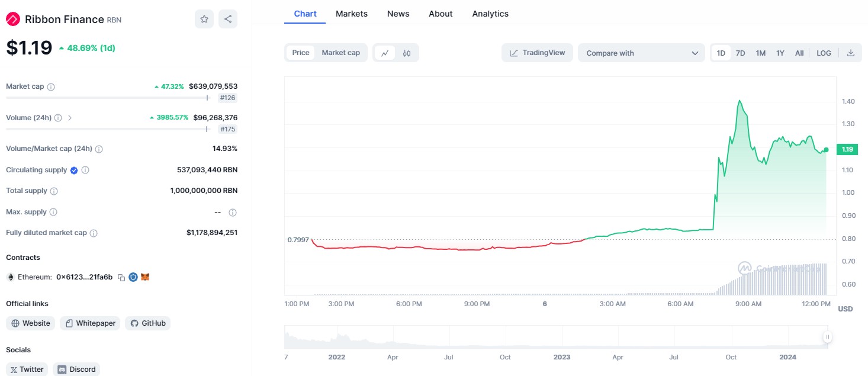Viewport: 868px width, 376px height.
Task: Click the 537,093,440 RBN circulating supply
Action: 207,170
